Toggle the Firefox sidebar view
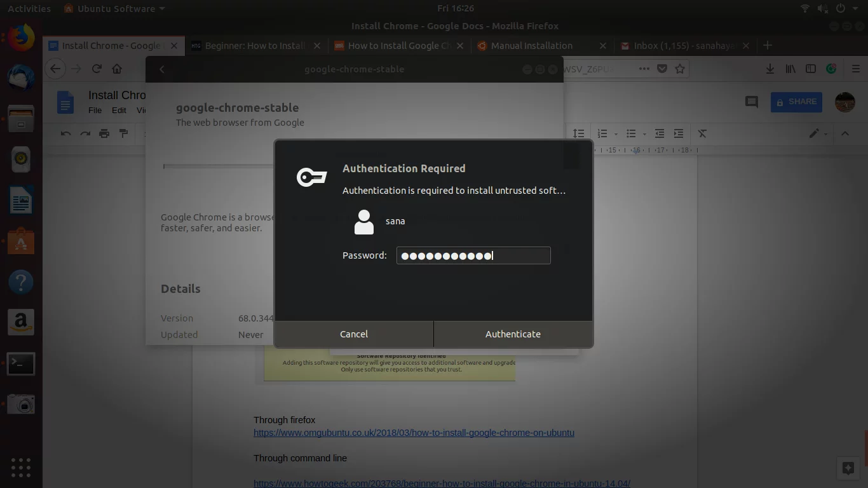 pos(810,69)
